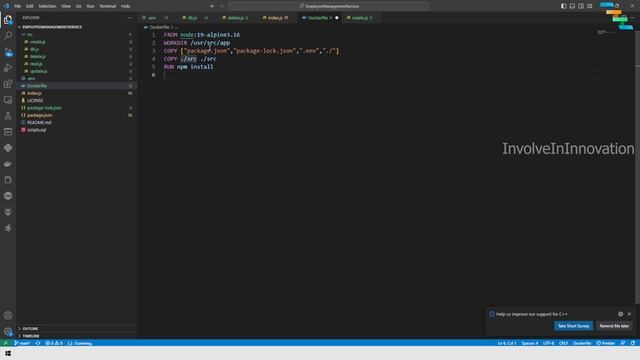The image size is (640, 360).
Task: Open delete.js in the explorer tree
Action: (x=37, y=56)
